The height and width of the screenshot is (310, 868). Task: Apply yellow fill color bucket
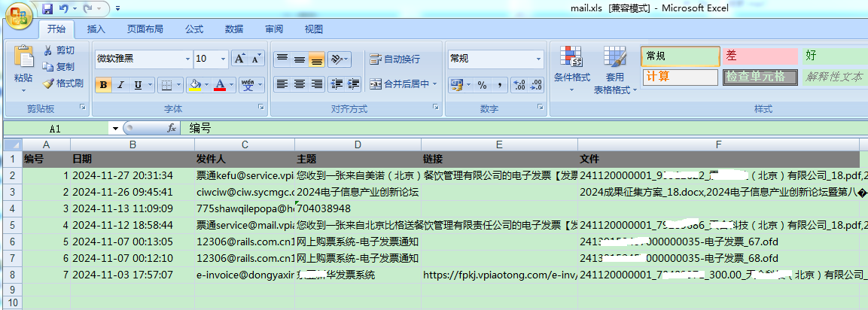point(195,85)
